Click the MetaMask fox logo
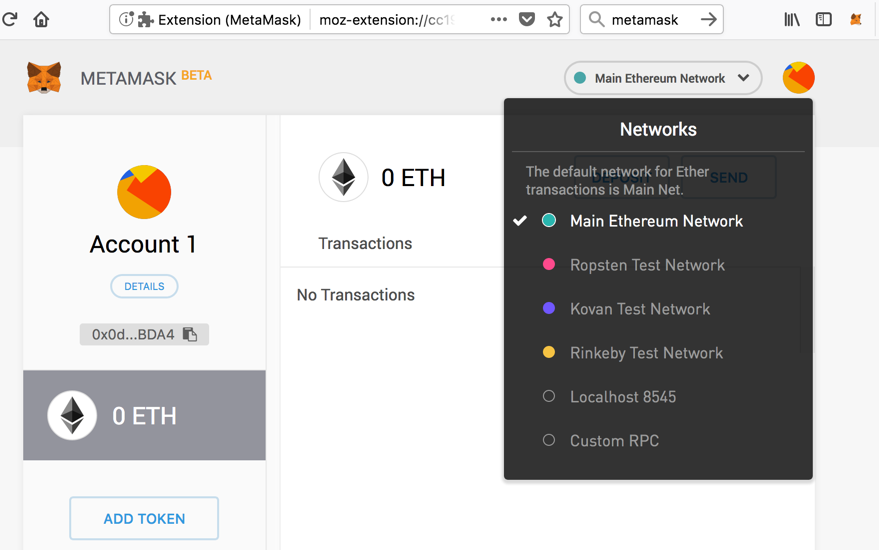Screen dimensions: 879x550 click(x=44, y=78)
